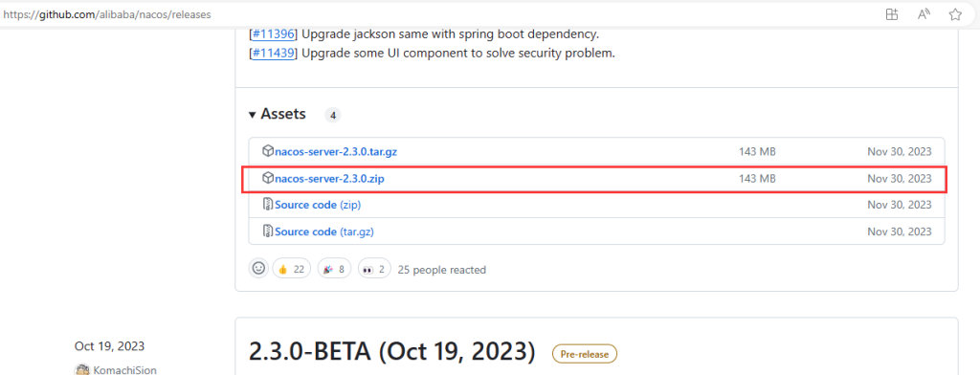Image resolution: width=980 pixels, height=375 pixels.
Task: Click the Nov 30, 2023 date of Source code (tar.gz)
Action: click(900, 232)
